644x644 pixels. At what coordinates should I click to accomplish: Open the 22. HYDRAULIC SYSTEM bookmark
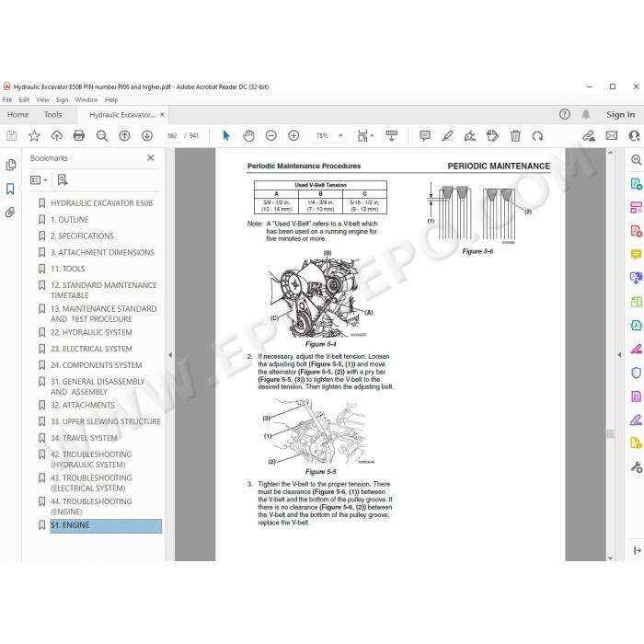tap(91, 332)
